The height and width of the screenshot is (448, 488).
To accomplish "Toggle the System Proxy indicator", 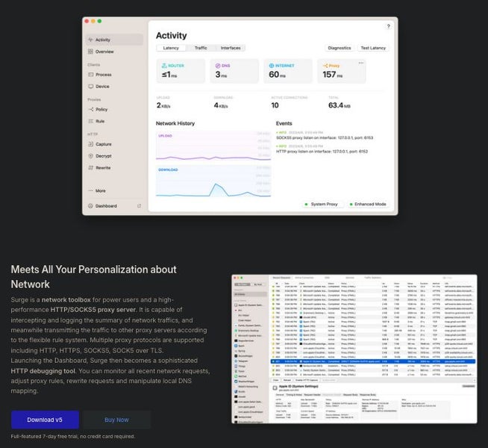I will [322, 205].
